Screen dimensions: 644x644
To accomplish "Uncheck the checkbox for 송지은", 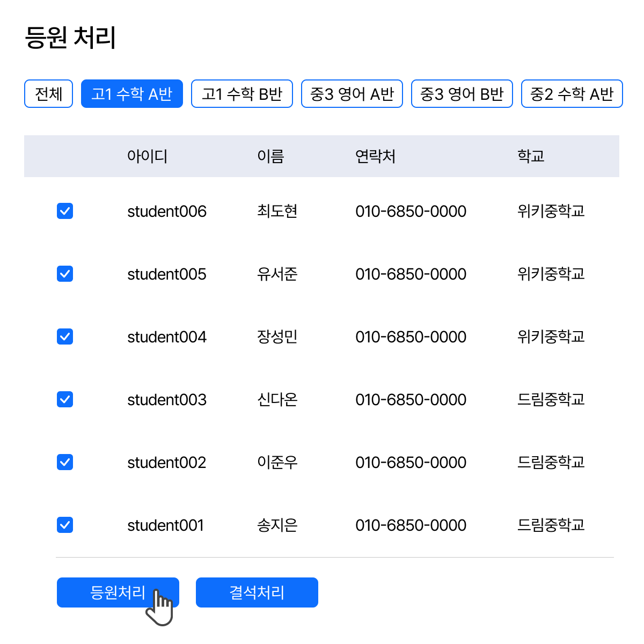I will click(65, 525).
